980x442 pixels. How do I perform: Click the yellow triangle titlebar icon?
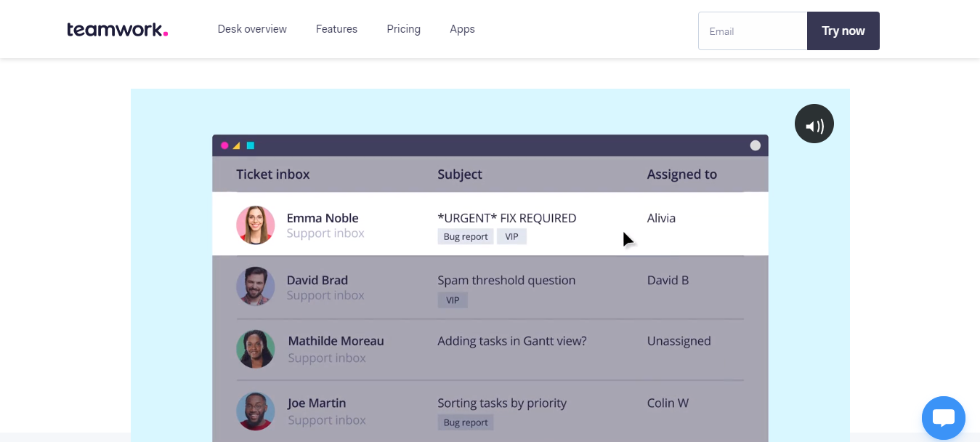236,145
